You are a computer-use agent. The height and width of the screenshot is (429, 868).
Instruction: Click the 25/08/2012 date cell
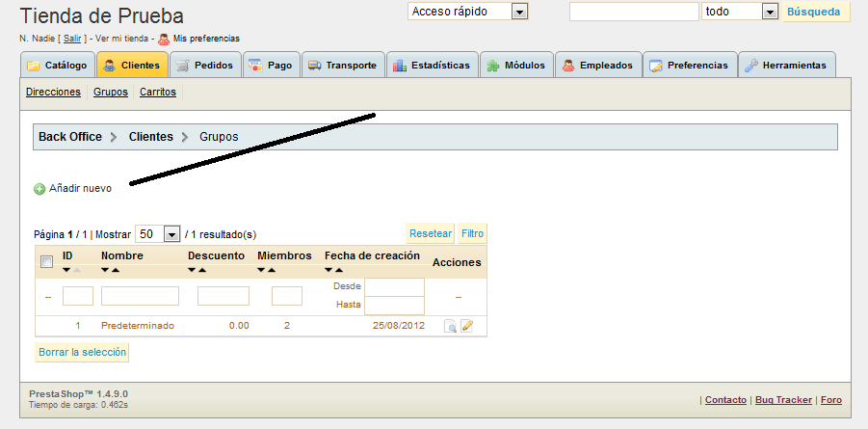tap(399, 326)
